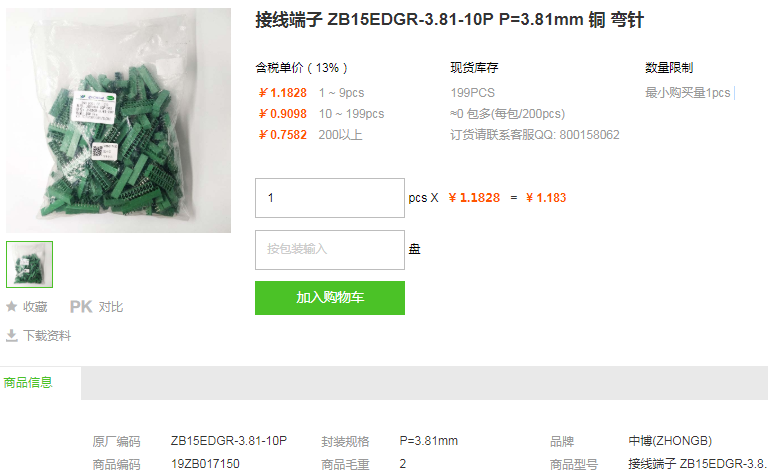Focus the quantity field showing 1
The image size is (768, 474).
pos(330,198)
